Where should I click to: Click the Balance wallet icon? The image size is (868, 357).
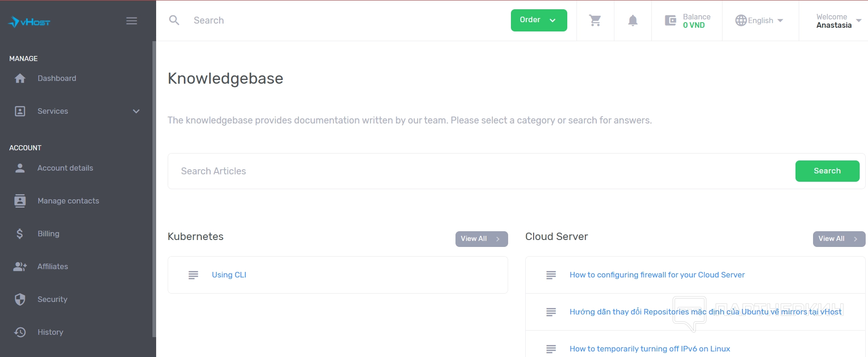[x=670, y=20]
